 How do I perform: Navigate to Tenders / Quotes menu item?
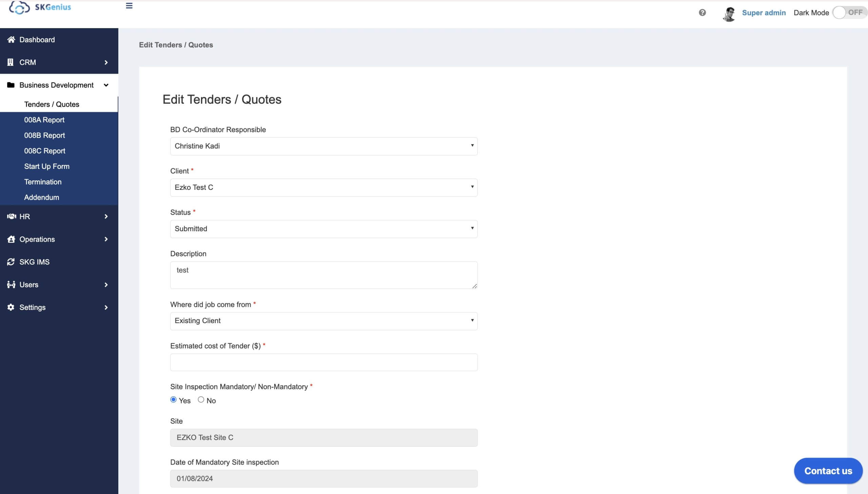pos(51,104)
